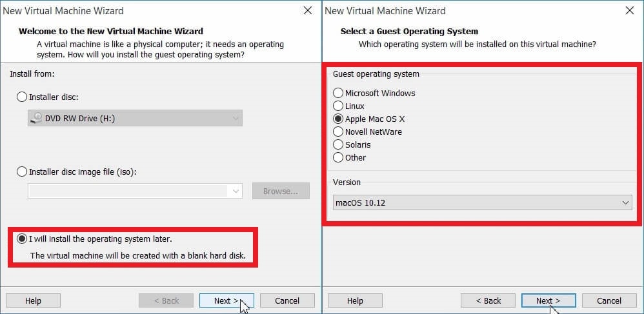Close the Welcome wizard window
Screen dimensions: 644x314
(x=308, y=11)
